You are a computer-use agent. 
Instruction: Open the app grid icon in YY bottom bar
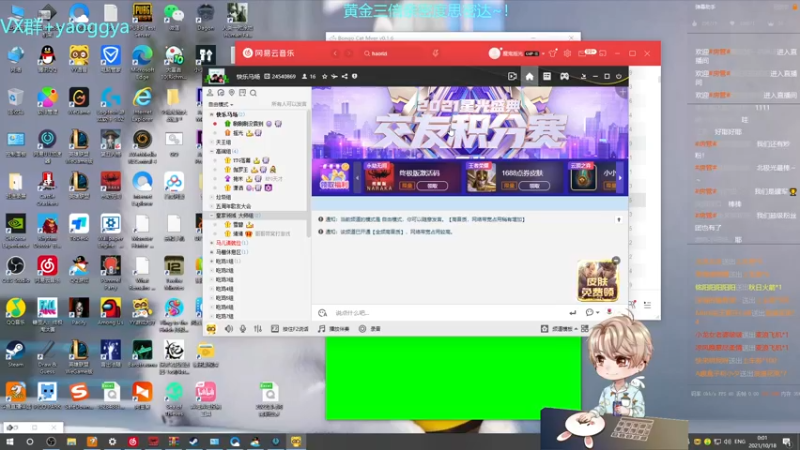point(585,329)
